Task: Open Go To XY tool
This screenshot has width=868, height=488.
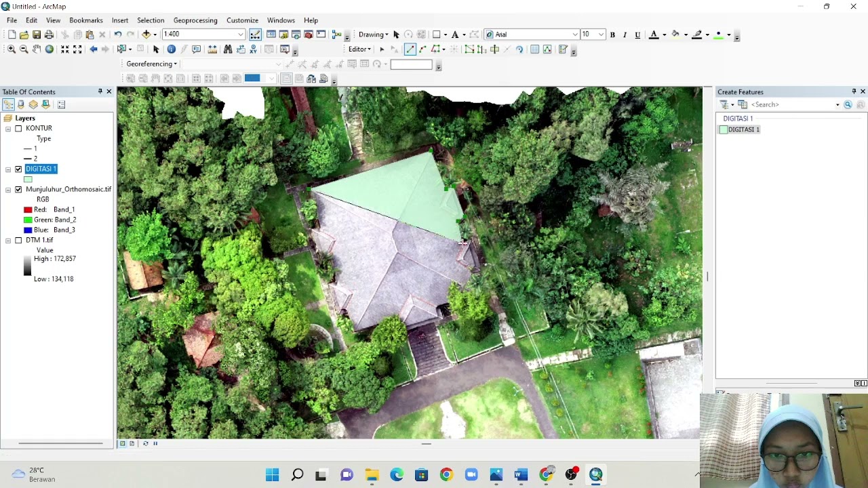Action: click(254, 49)
